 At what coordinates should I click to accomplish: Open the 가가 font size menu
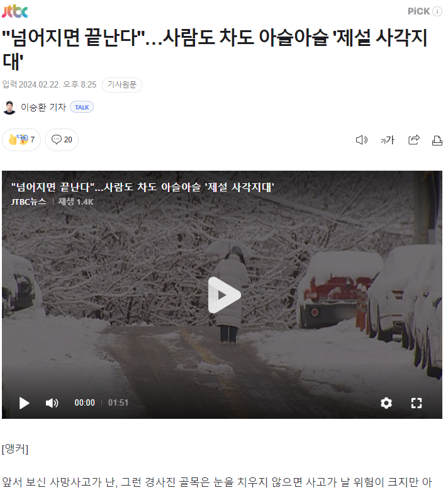coord(388,140)
